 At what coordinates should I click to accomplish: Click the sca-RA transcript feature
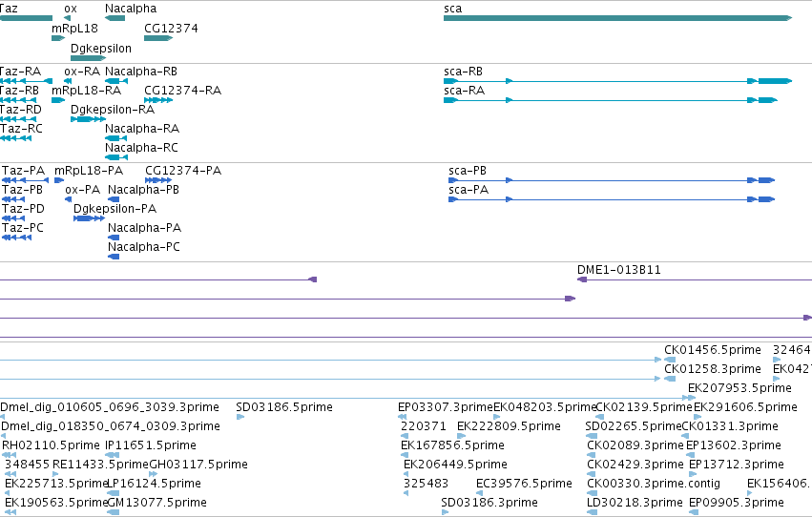[x=611, y=100]
